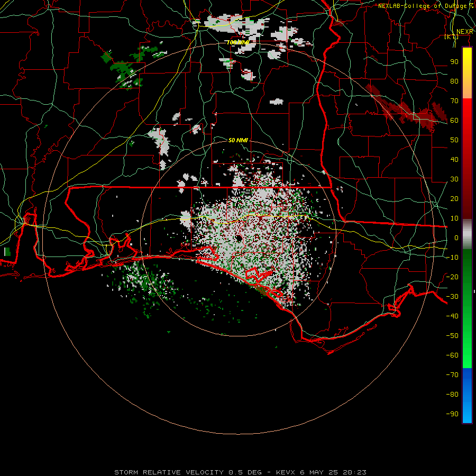Click the -30 value on the velocity scale
This screenshot has width=476, height=476.
[452, 296]
